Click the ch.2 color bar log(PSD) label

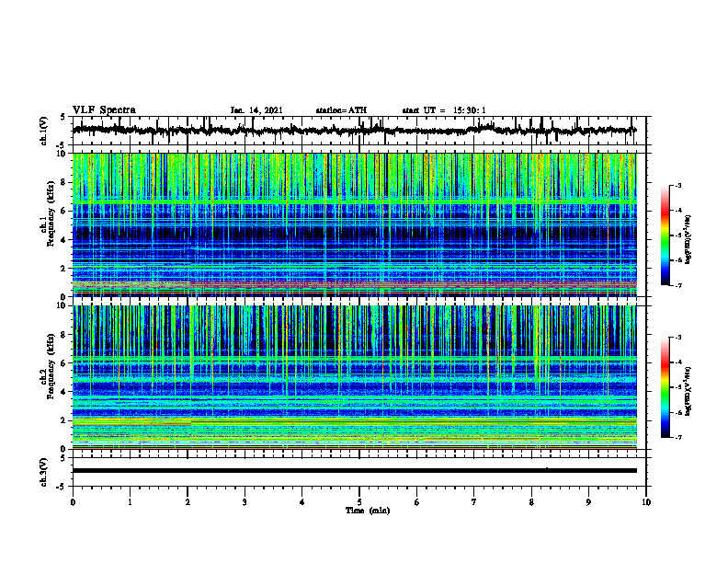tap(688, 390)
